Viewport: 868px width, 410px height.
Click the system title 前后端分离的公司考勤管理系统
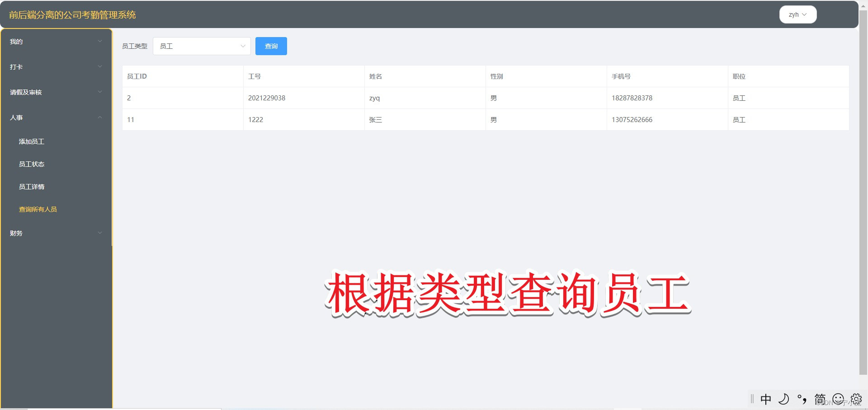point(72,15)
